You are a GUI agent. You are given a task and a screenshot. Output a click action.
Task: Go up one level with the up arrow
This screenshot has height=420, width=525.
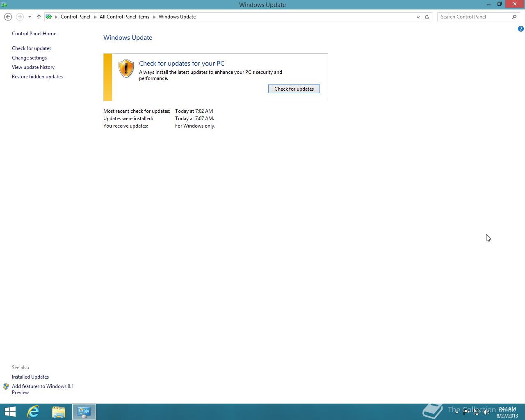click(x=39, y=17)
